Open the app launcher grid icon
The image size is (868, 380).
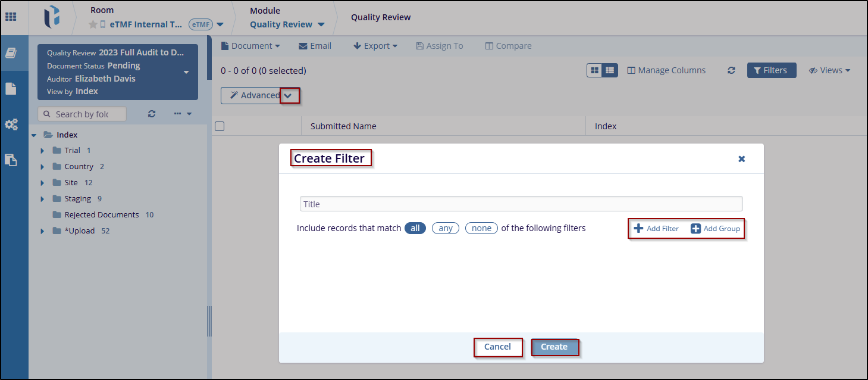(11, 17)
